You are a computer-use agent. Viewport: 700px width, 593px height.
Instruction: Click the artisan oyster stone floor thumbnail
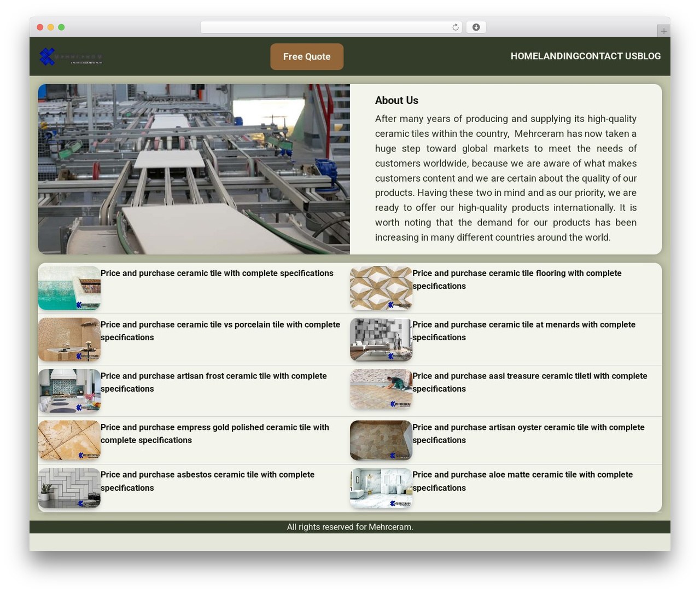click(381, 440)
